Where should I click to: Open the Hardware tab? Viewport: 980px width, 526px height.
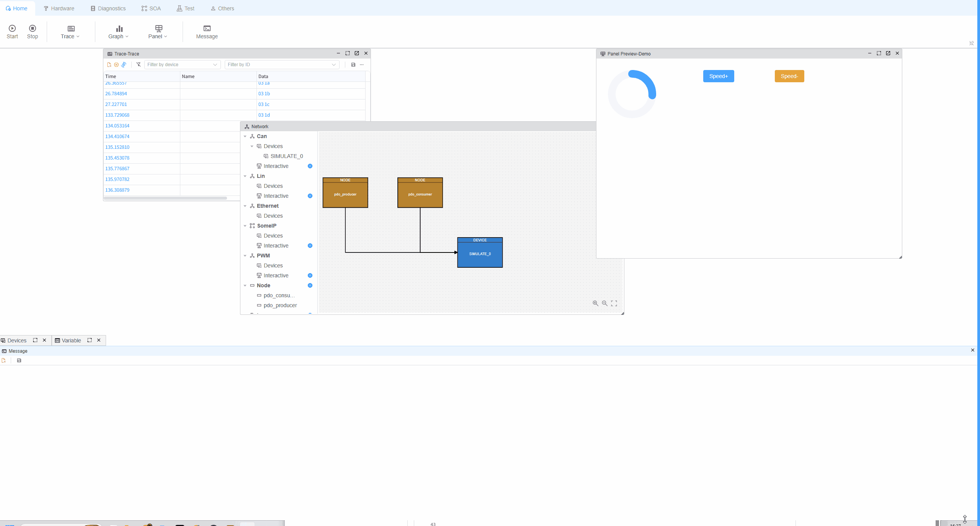coord(59,8)
